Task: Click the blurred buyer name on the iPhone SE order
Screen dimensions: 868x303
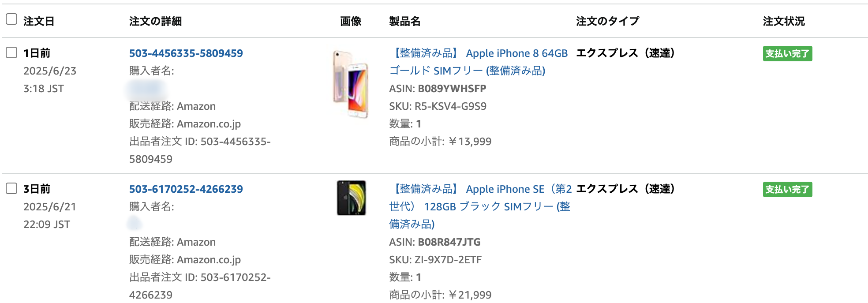Action: tap(135, 224)
